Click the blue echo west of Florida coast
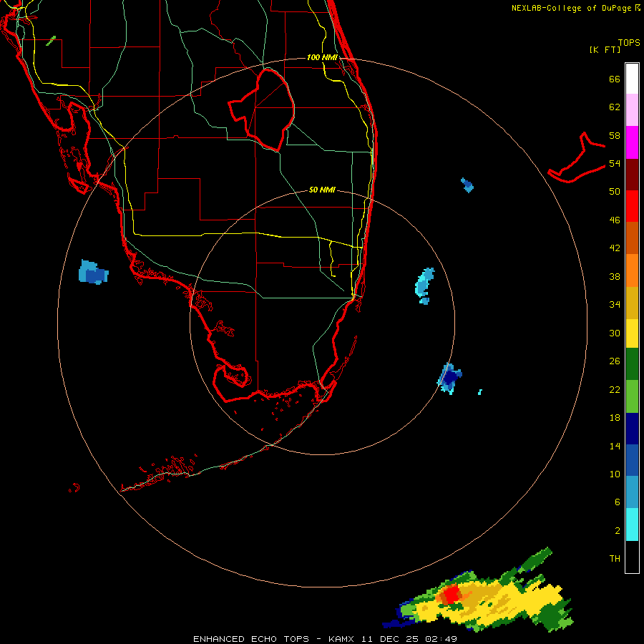 point(93,273)
